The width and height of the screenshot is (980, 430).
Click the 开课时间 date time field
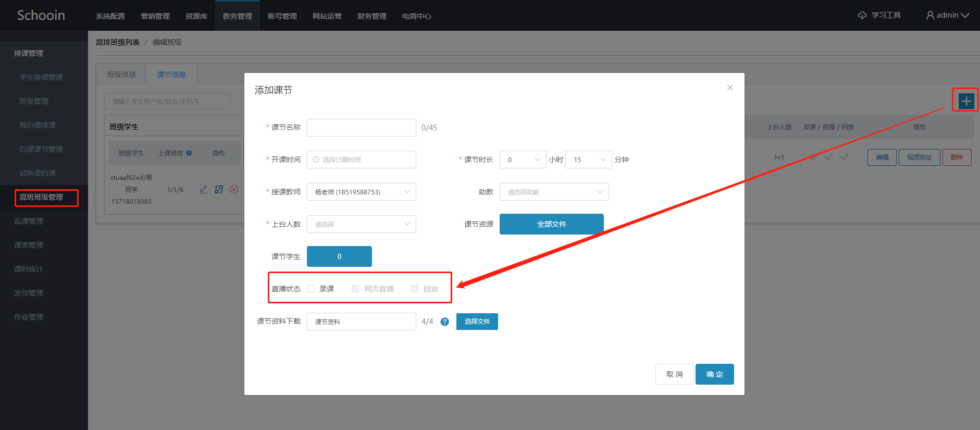[x=362, y=159]
